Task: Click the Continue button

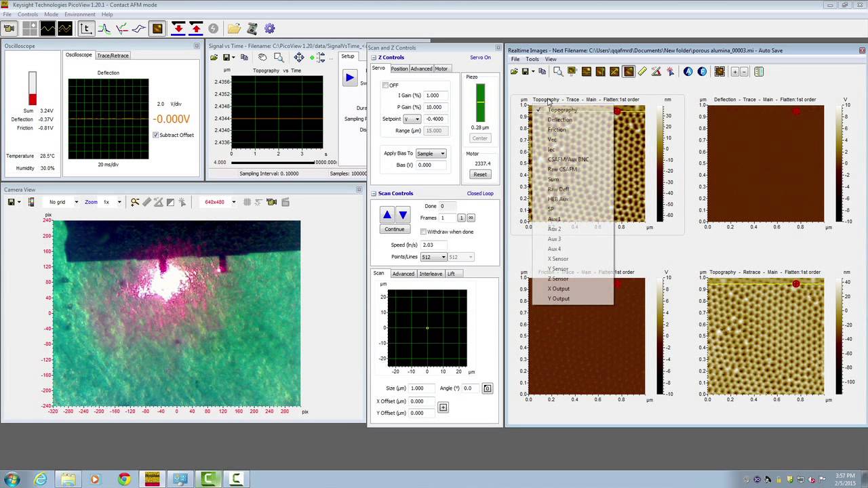Action: 395,229
